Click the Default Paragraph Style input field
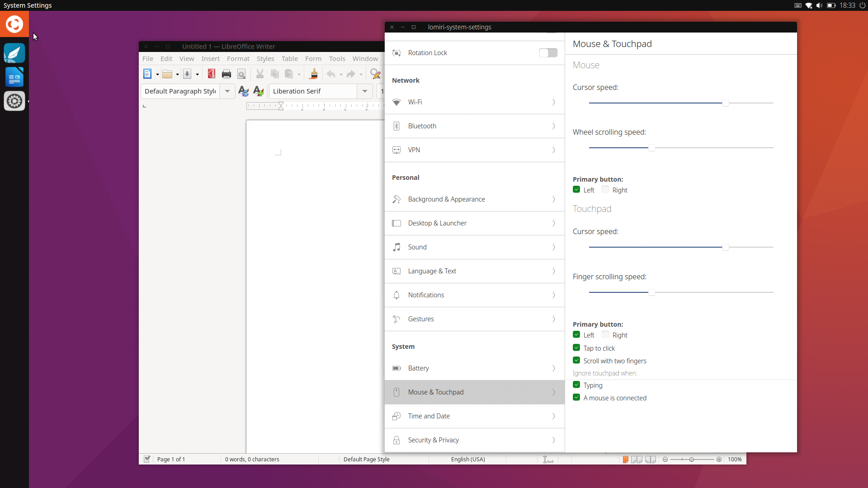Viewport: 868px width, 488px height. (180, 91)
